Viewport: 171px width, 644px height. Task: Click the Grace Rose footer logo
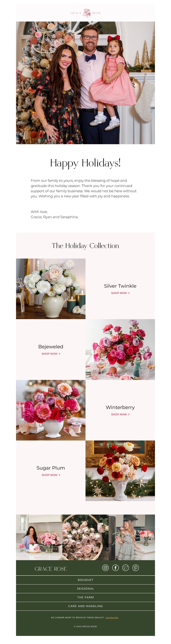point(51,569)
